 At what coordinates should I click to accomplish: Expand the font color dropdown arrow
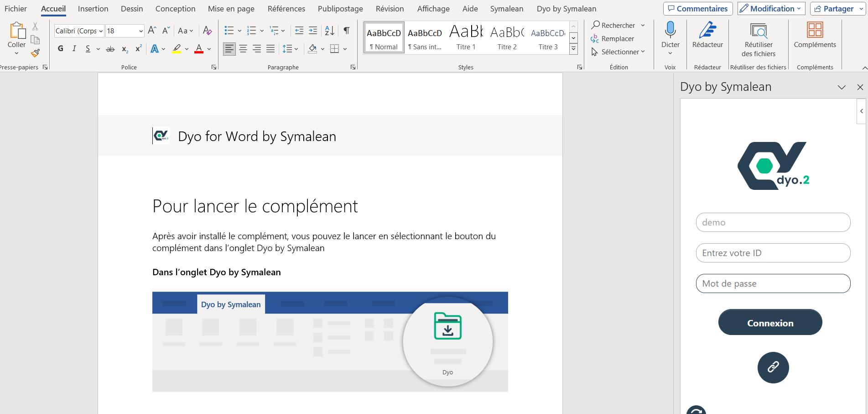(209, 49)
